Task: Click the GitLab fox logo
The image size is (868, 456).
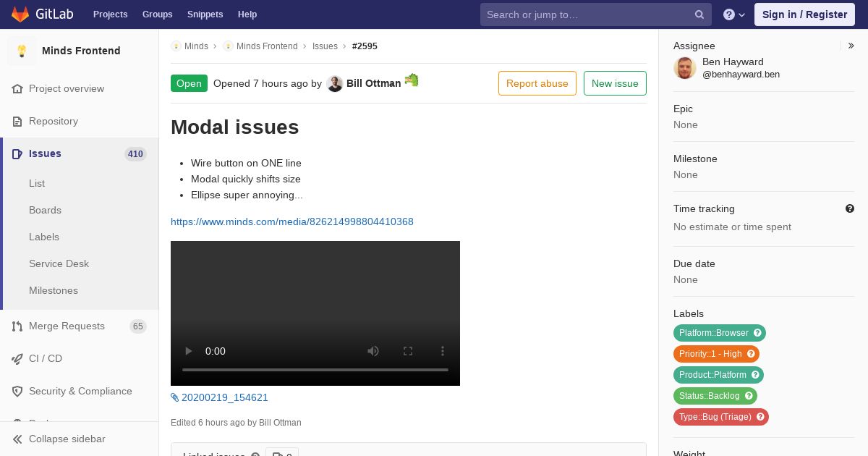Action: pyautogui.click(x=20, y=14)
